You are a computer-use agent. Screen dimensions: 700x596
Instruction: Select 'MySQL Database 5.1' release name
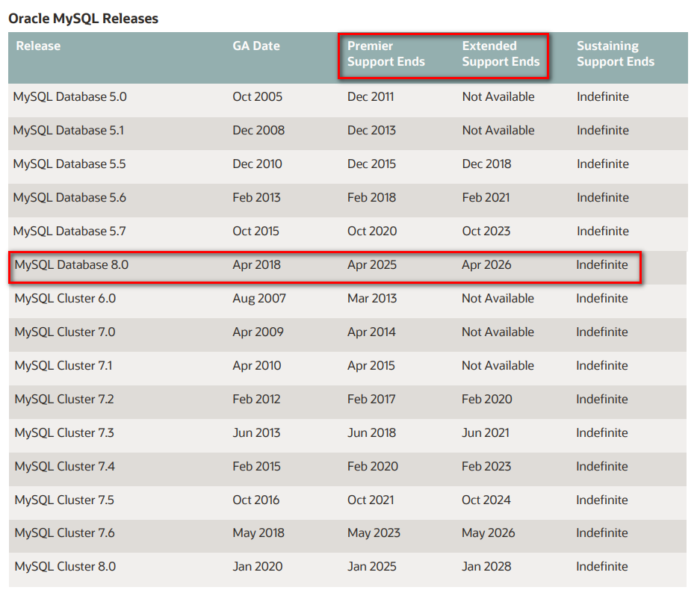pyautogui.click(x=69, y=131)
